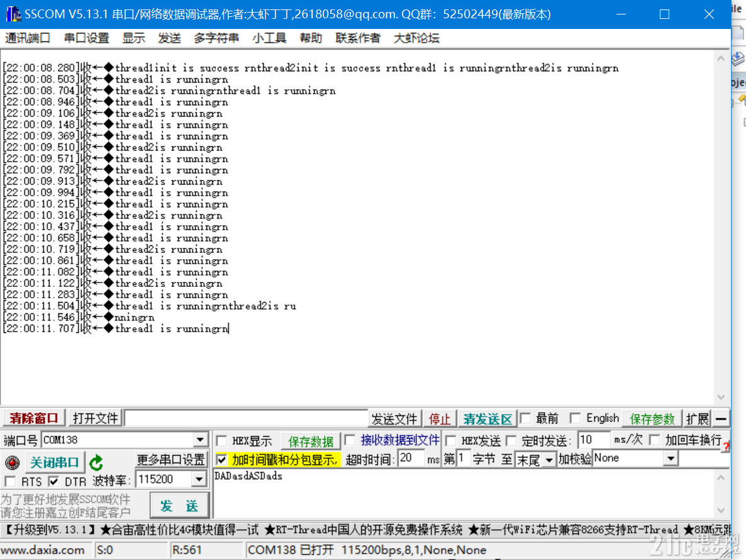Open the 串口设置 menu
The width and height of the screenshot is (746, 560).
87,38
